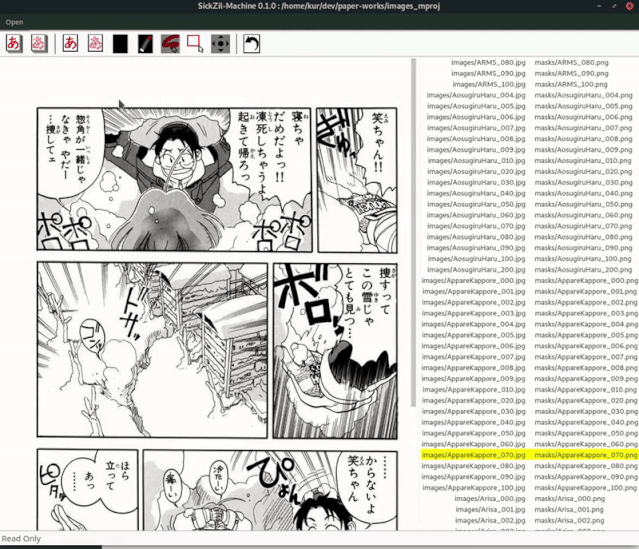Select images/AosugiruHaru_080.jpg row
This screenshot has width=639, height=549.
tap(476, 237)
